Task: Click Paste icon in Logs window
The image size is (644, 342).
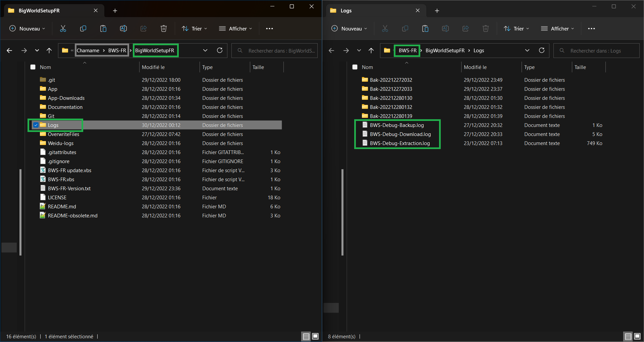Action: click(425, 28)
